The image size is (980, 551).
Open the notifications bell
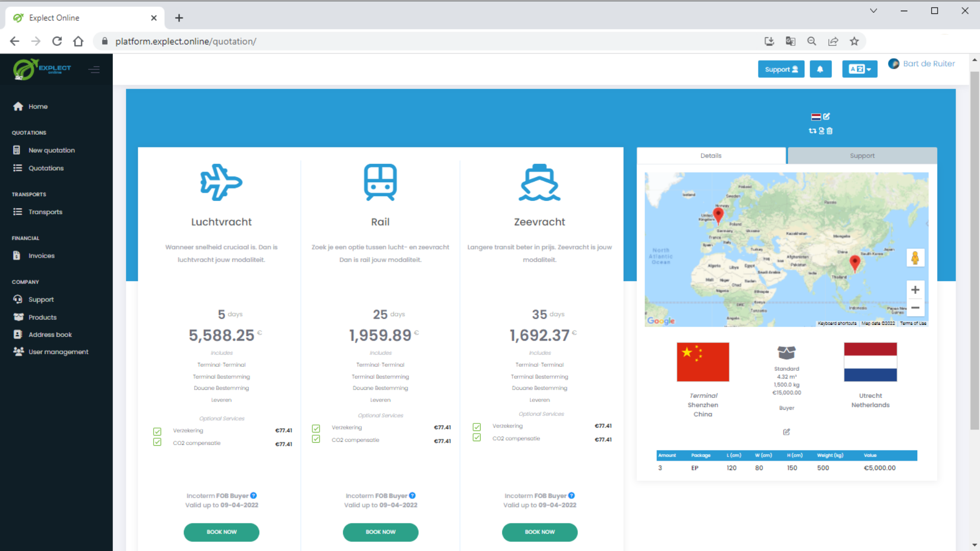tap(820, 69)
